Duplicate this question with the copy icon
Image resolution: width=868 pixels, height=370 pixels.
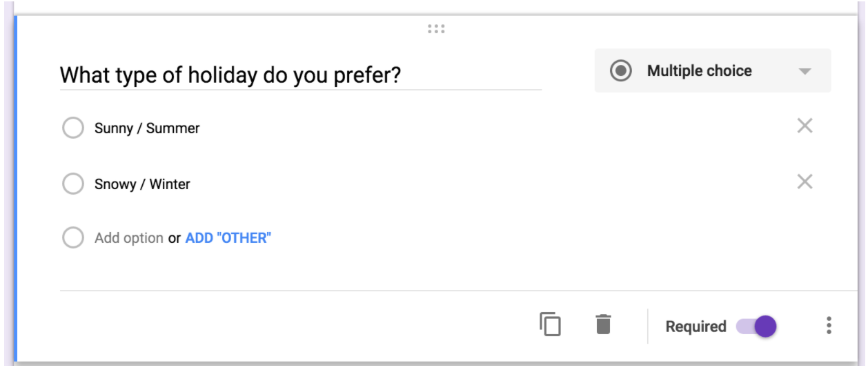(550, 324)
